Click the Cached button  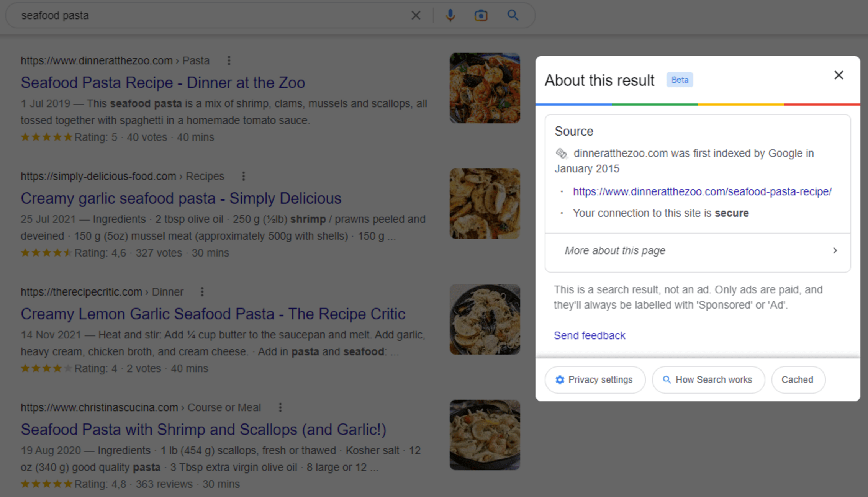pos(798,380)
